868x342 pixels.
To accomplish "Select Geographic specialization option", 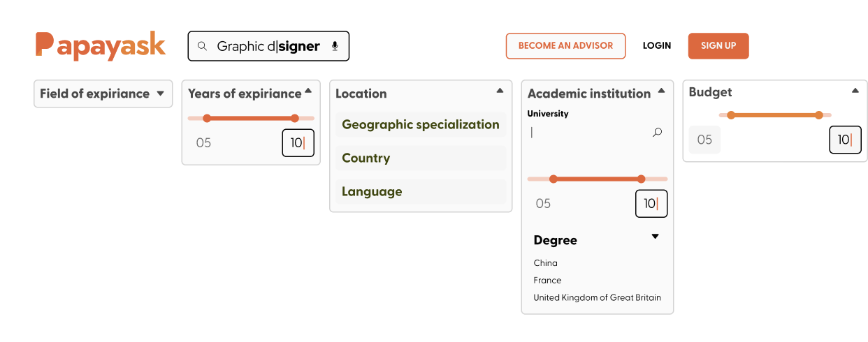I will (x=421, y=125).
